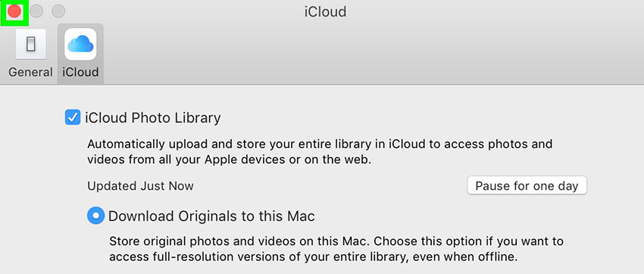Minimize window using the middle gray button

coord(36,11)
